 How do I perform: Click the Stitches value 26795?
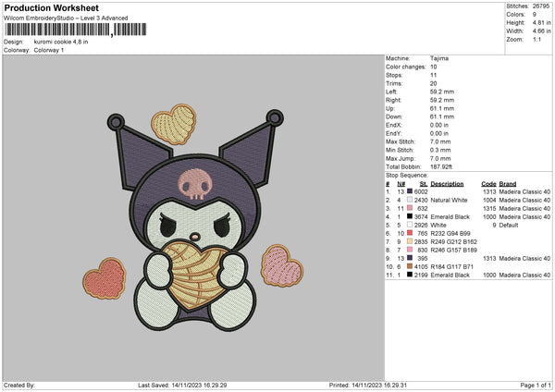(x=541, y=6)
